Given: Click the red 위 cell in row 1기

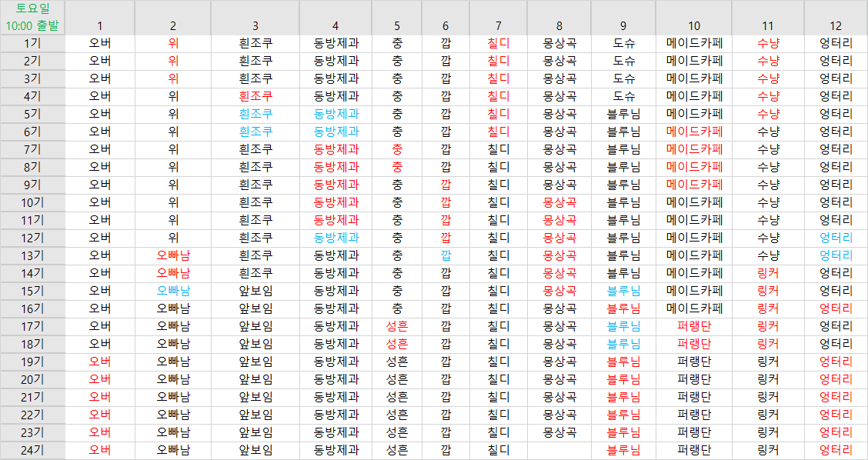Looking at the screenshot, I should tap(173, 43).
